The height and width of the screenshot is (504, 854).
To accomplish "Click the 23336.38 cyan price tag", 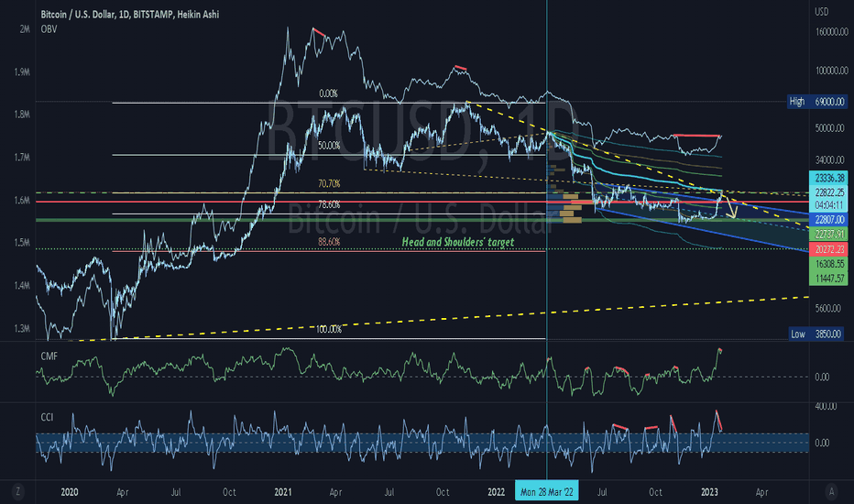I will click(829, 178).
